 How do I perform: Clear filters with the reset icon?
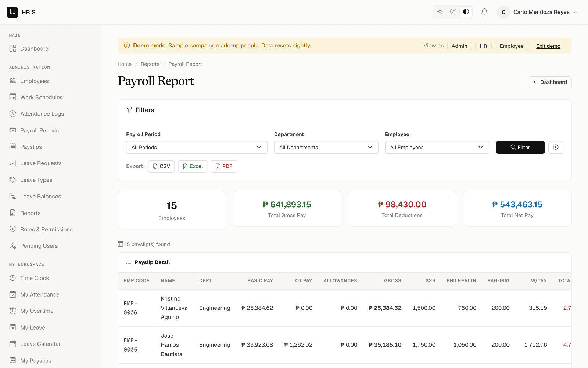tap(556, 147)
